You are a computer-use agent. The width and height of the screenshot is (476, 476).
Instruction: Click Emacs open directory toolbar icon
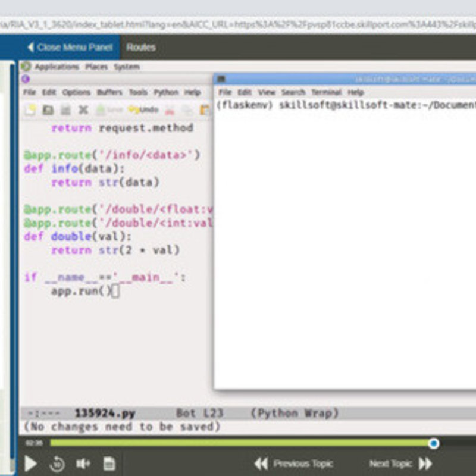point(65,110)
